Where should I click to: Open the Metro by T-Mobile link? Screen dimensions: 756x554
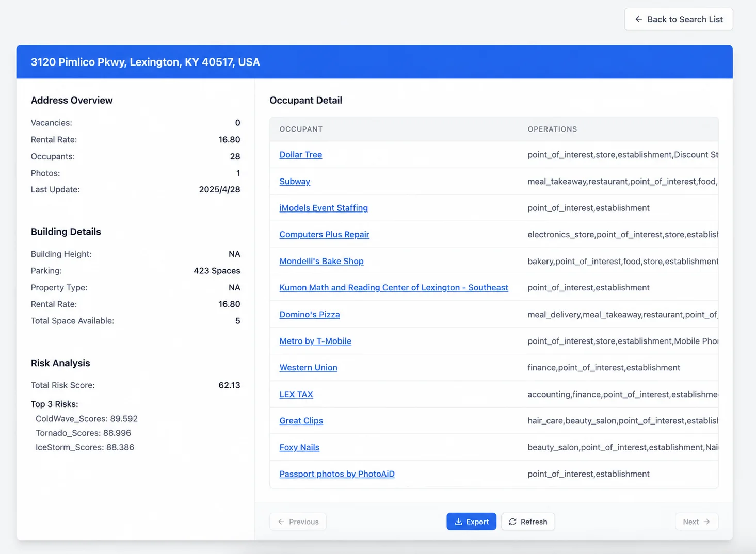(315, 341)
